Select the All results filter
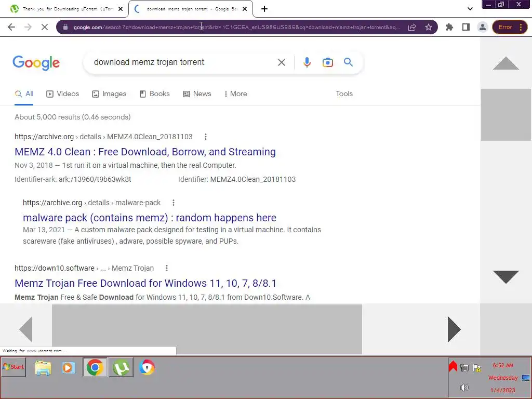Image resolution: width=532 pixels, height=399 pixels. point(24,94)
